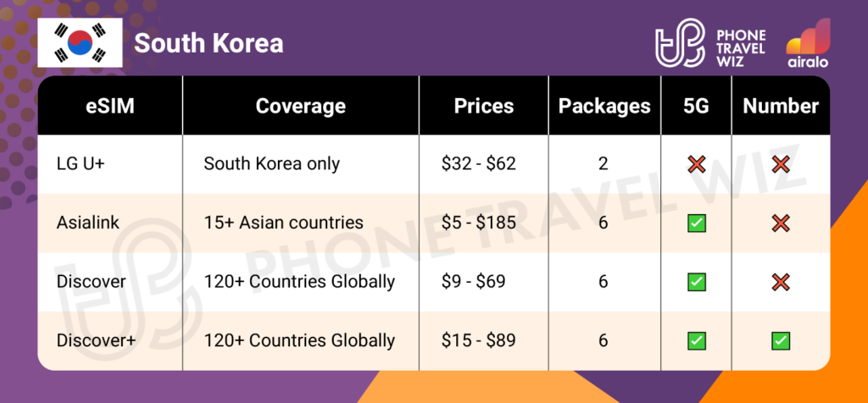Click the green check for Asialink 5G
The image size is (868, 403).
698,223
